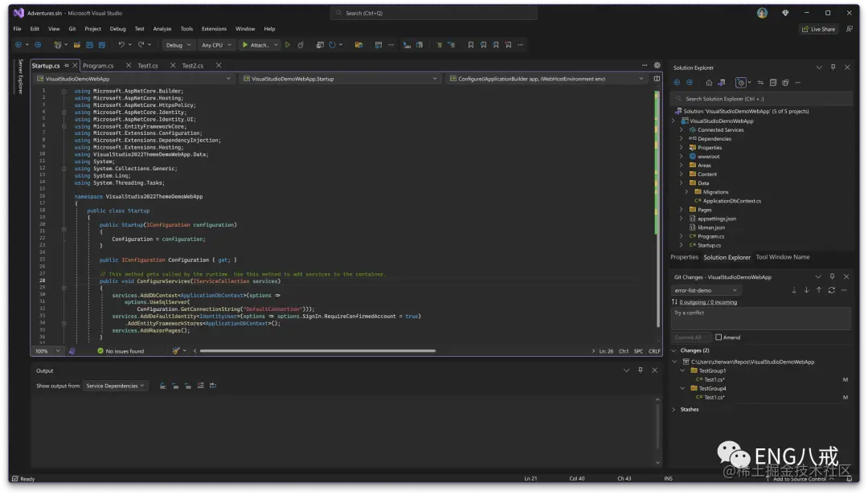Click the Fetch icon in Git Changes
868x495 pixels.
[x=794, y=290]
